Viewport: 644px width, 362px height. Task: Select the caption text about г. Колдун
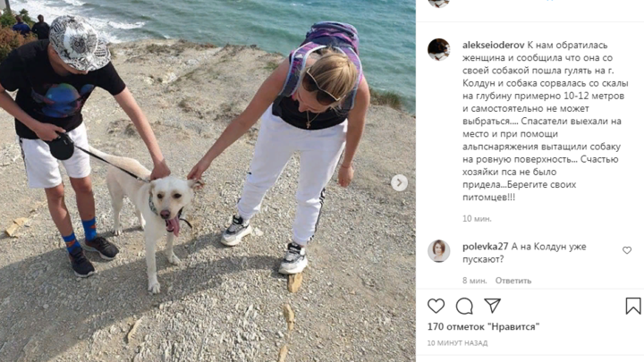pyautogui.click(x=545, y=121)
